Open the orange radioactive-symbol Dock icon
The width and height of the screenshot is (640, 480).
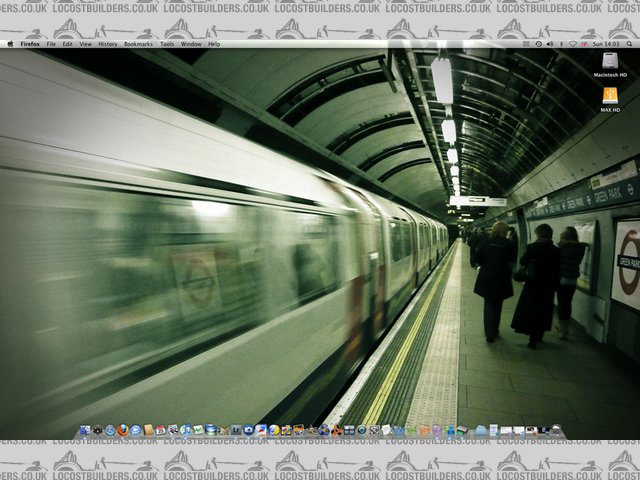[x=337, y=430]
